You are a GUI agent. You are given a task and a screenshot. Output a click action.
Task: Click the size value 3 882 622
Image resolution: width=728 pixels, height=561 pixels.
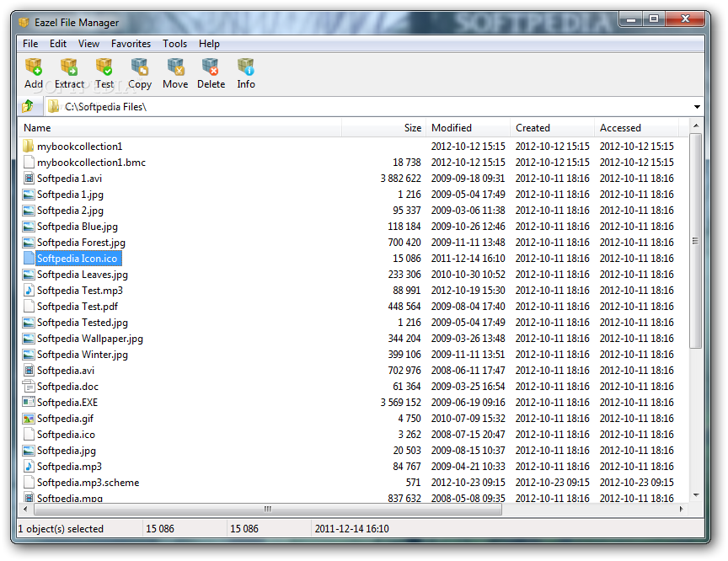pos(401,179)
